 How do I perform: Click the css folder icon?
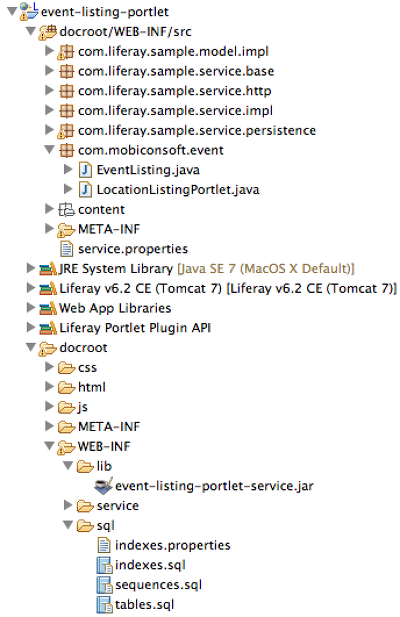66,368
